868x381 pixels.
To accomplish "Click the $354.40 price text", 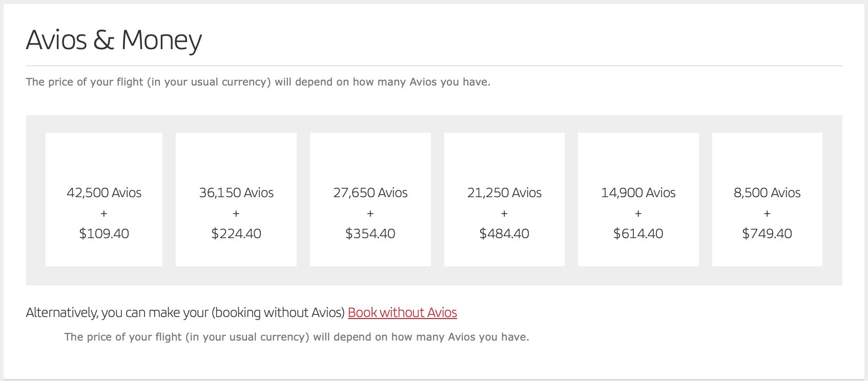I will coord(370,234).
